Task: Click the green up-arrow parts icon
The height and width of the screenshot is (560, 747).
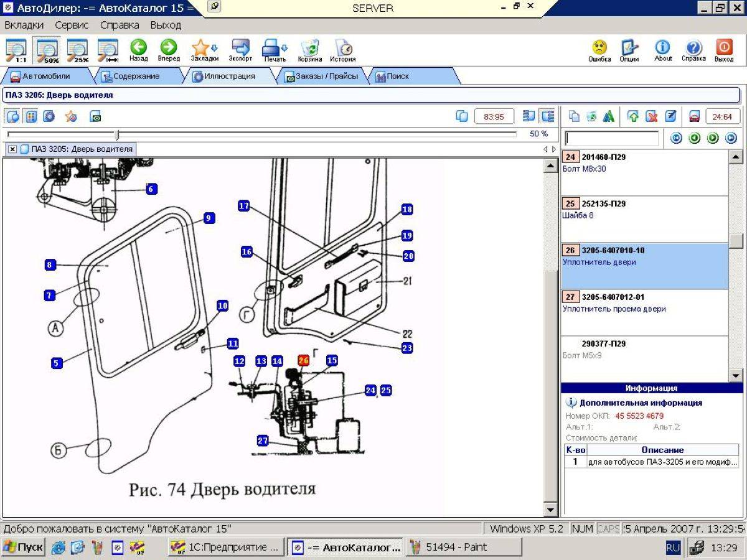Action: pyautogui.click(x=633, y=116)
